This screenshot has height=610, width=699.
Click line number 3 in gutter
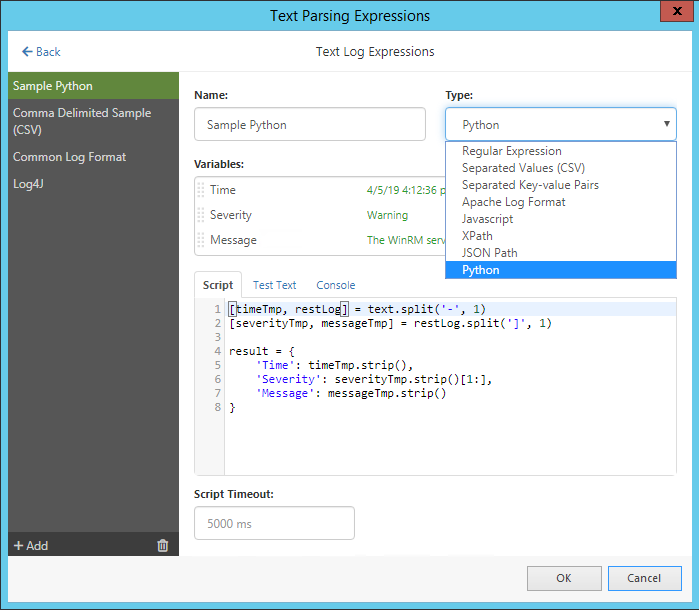click(218, 337)
